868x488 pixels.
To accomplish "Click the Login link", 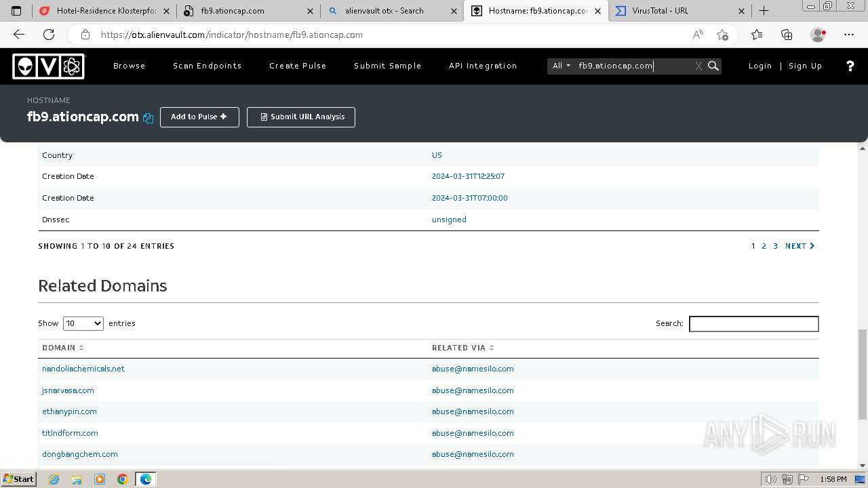I will 760,66.
